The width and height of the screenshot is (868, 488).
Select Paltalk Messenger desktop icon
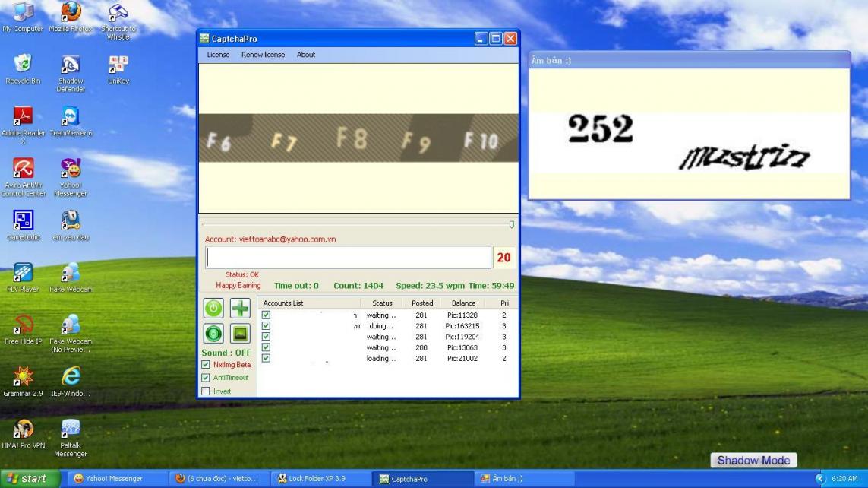click(x=71, y=438)
